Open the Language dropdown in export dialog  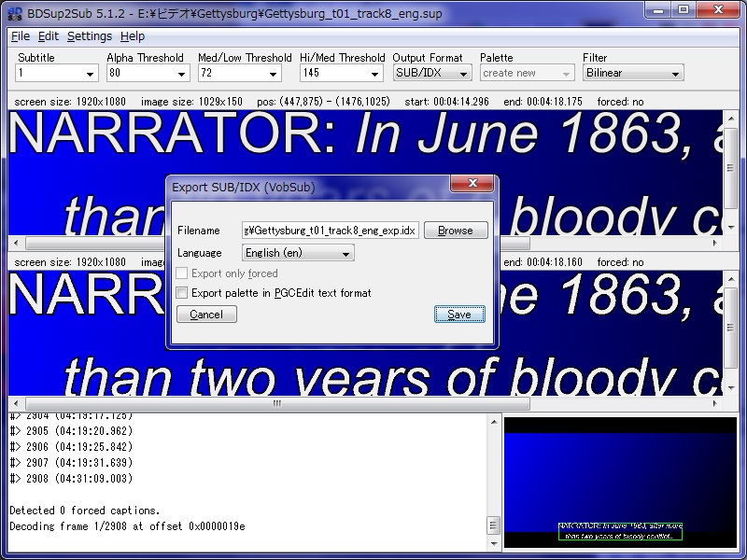[298, 253]
